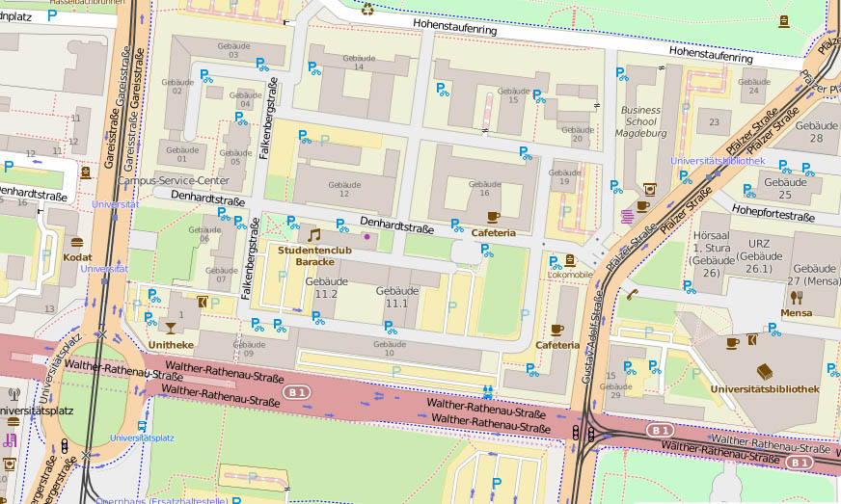Image resolution: width=841 pixels, height=504 pixels.
Task: Click the purple stacked-bars icon near Pfälzer Straße
Action: 627,217
